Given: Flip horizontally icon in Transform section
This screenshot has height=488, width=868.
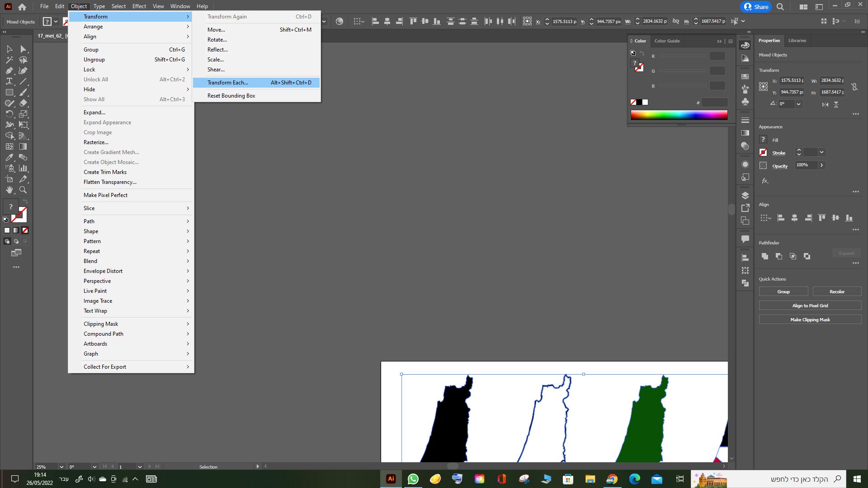Looking at the screenshot, I should point(825,104).
